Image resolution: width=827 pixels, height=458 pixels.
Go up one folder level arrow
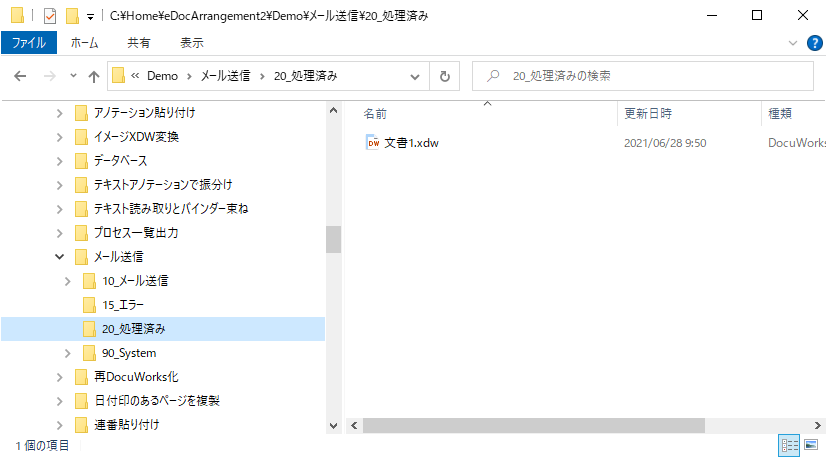pyautogui.click(x=94, y=77)
